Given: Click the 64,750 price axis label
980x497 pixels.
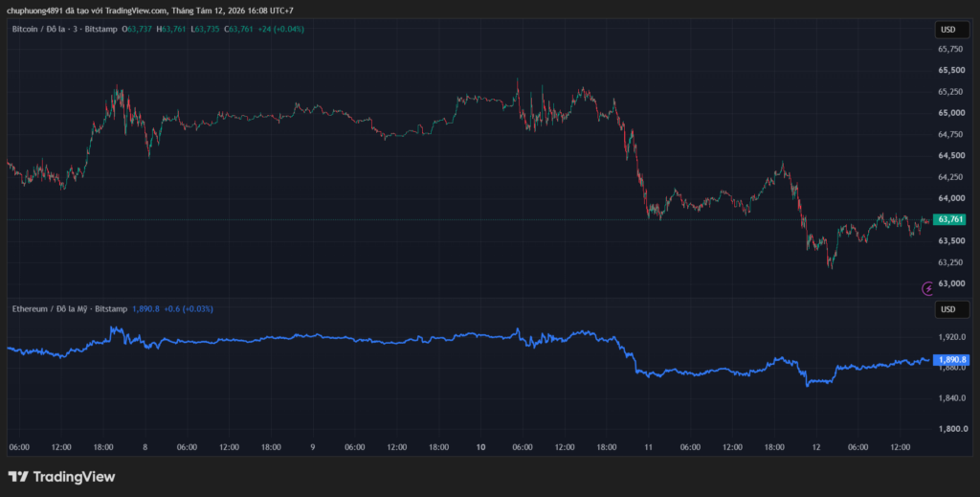Looking at the screenshot, I should (x=950, y=134).
